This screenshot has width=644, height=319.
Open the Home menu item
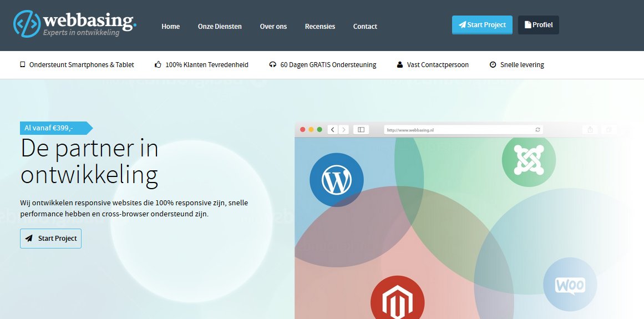(x=170, y=26)
